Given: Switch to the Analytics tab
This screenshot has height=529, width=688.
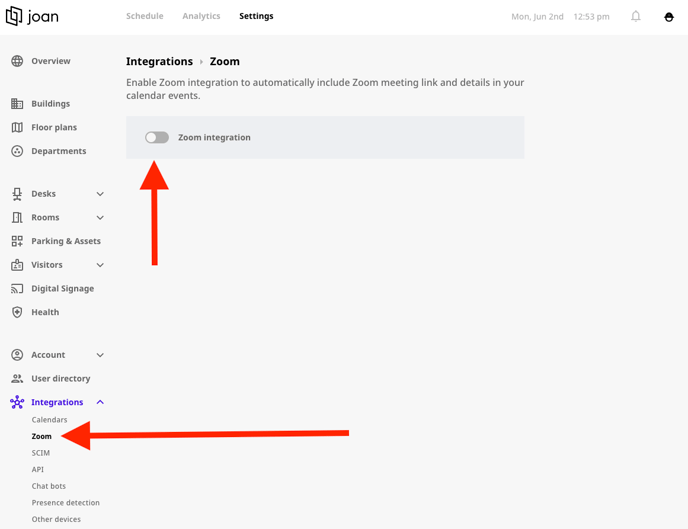Looking at the screenshot, I should [x=201, y=16].
